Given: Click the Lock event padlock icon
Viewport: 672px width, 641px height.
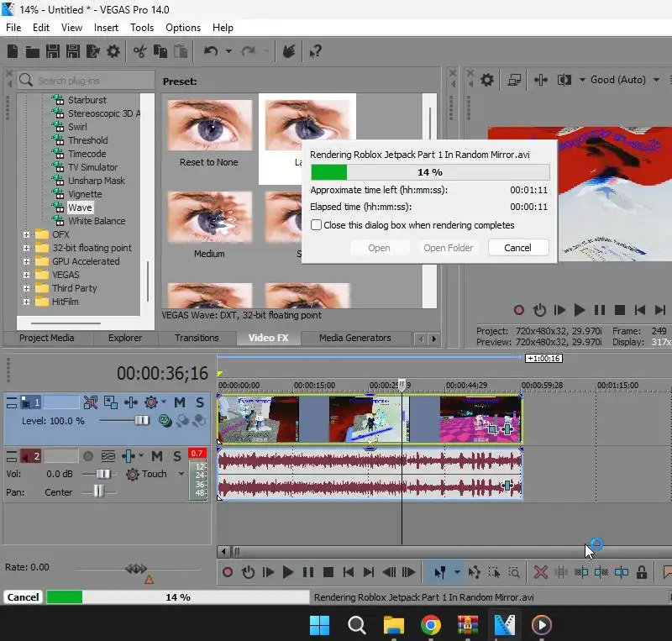Looking at the screenshot, I should 642,572.
